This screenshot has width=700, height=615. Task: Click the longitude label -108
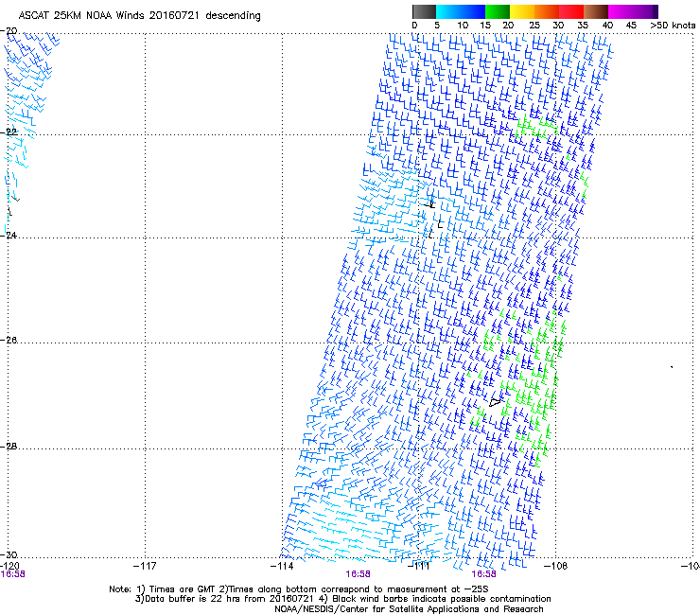[x=556, y=567]
